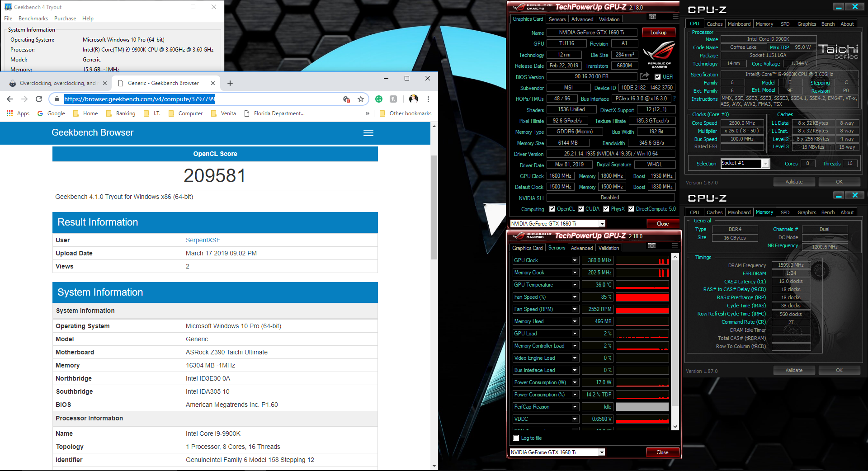Screen dimensions: 868x471
Task: Click the Fan Speed (%) red sensor graph
Action: [x=642, y=297]
